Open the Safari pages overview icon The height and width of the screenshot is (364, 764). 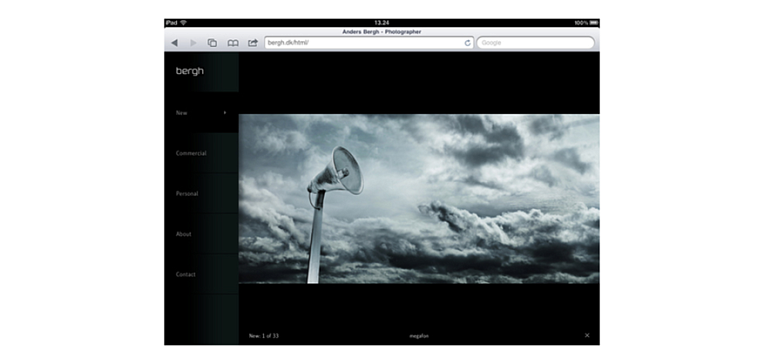(x=212, y=43)
